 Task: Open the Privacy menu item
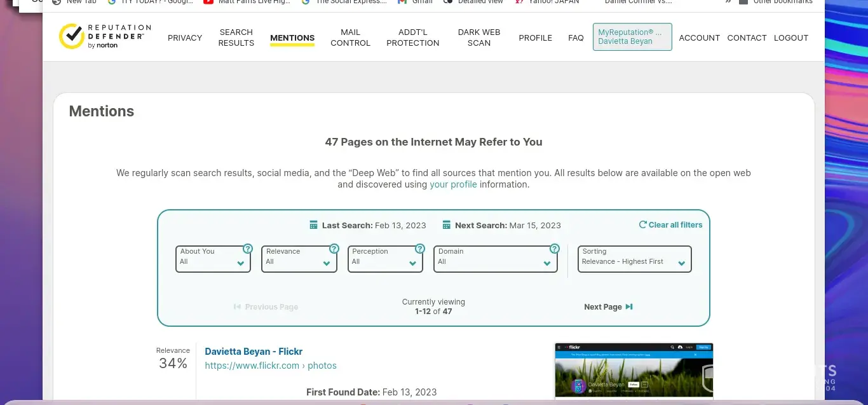(185, 38)
